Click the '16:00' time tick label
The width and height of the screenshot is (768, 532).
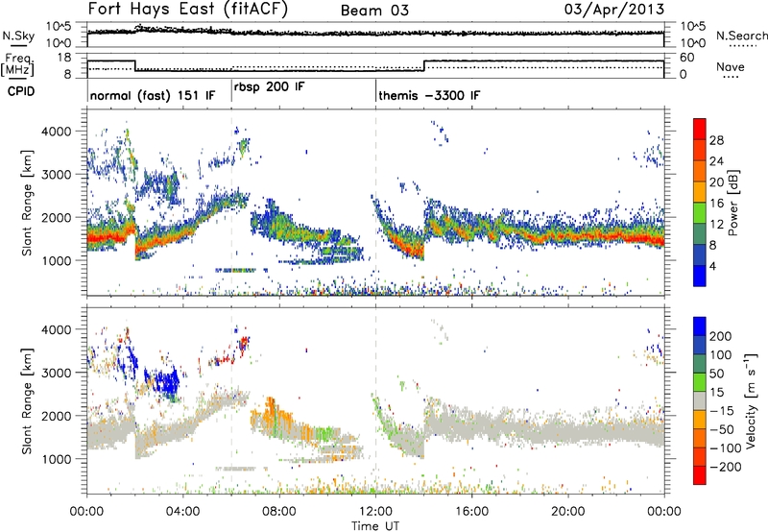pyautogui.click(x=471, y=512)
